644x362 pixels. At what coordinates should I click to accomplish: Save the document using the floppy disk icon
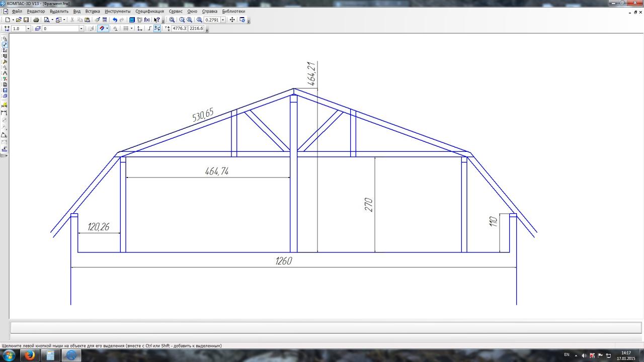(x=26, y=20)
